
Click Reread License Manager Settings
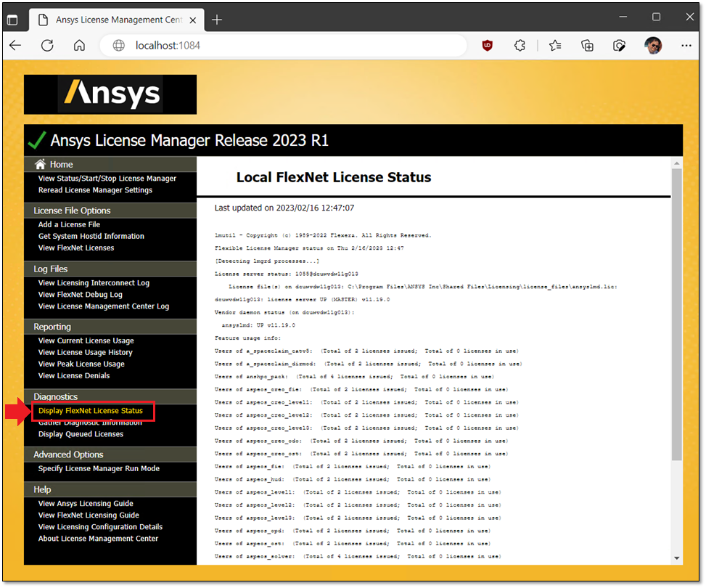click(96, 190)
